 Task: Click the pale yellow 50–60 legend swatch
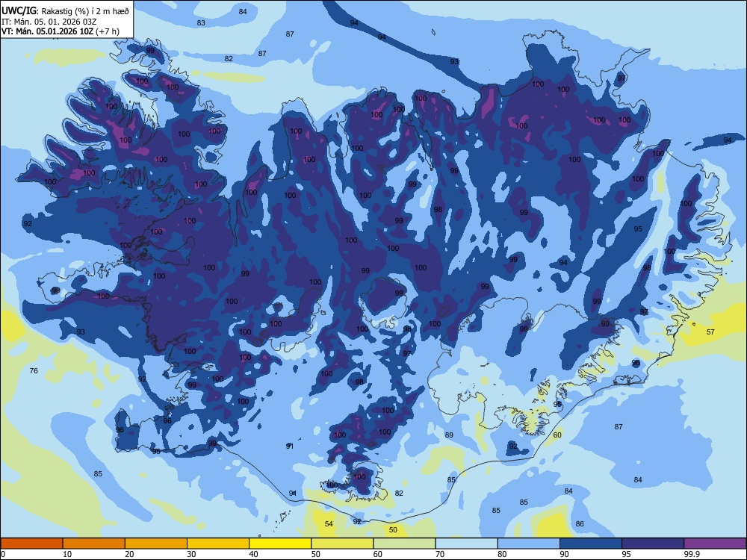click(x=342, y=544)
